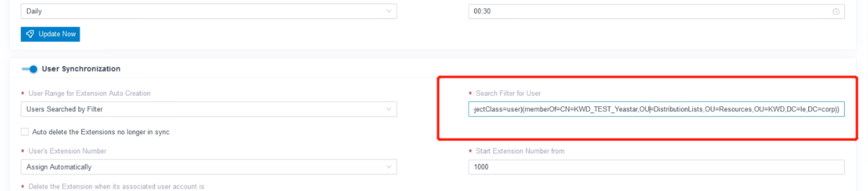Click User Range for Extension Auto Creation label
This screenshot has width=868, height=191.
pos(89,93)
